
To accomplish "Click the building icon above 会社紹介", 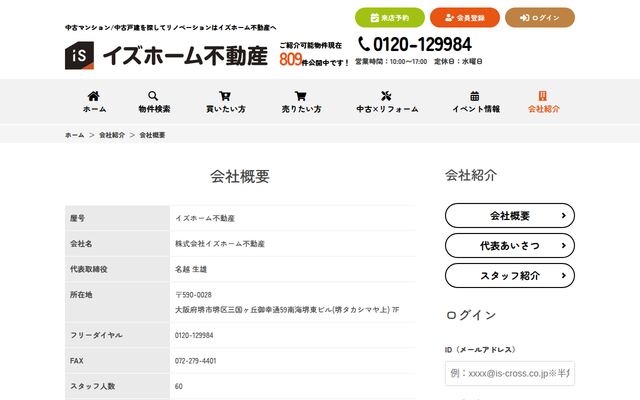I will [542, 96].
